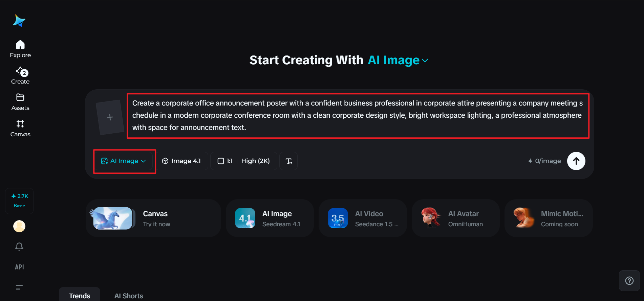Expand the AI Image mode dropdown

click(x=124, y=161)
